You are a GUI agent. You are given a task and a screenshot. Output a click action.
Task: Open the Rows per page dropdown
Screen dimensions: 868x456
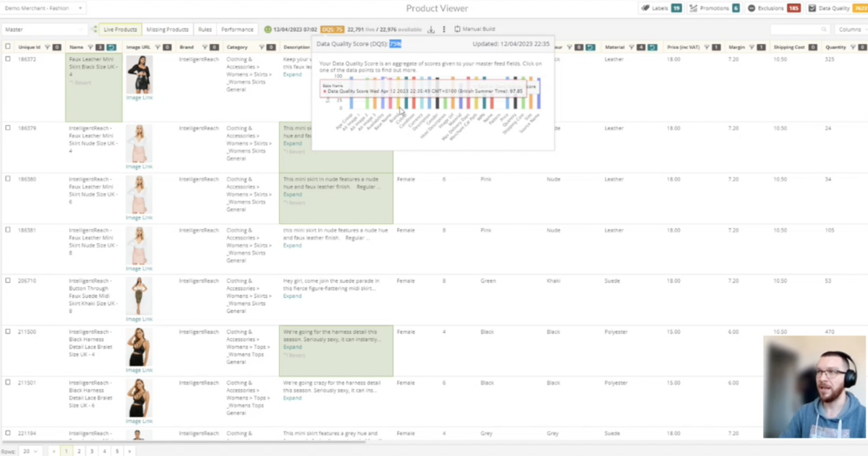pos(29,449)
